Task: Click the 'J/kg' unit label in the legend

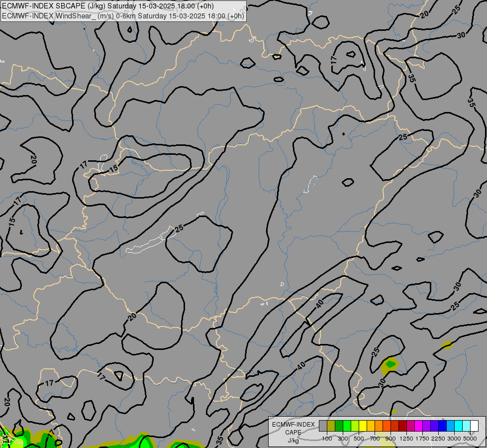Action: [293, 441]
